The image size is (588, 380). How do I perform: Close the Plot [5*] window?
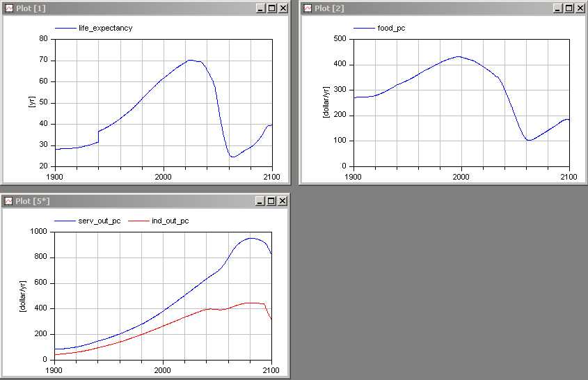click(282, 201)
